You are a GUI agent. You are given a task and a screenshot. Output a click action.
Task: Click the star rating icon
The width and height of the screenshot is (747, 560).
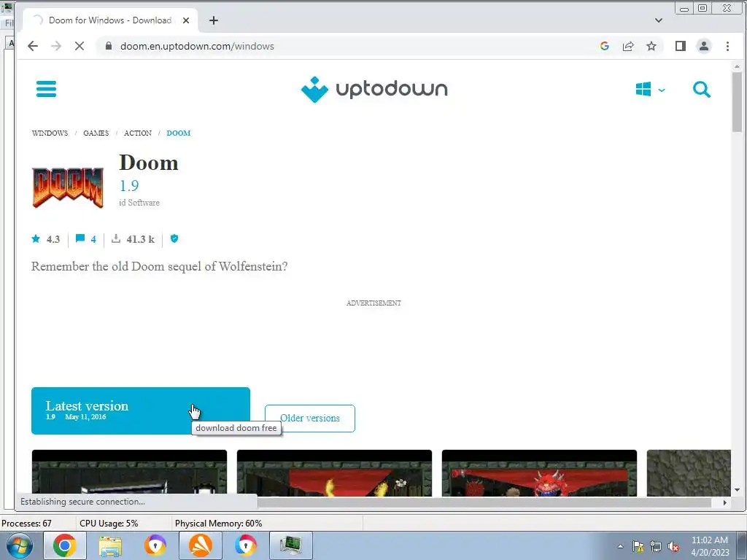pos(36,238)
